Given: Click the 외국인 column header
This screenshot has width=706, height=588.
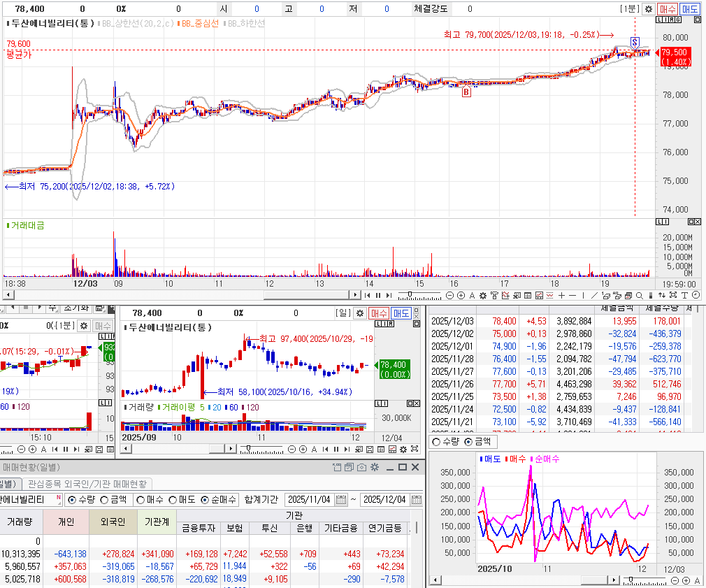Looking at the screenshot, I should click(113, 522).
